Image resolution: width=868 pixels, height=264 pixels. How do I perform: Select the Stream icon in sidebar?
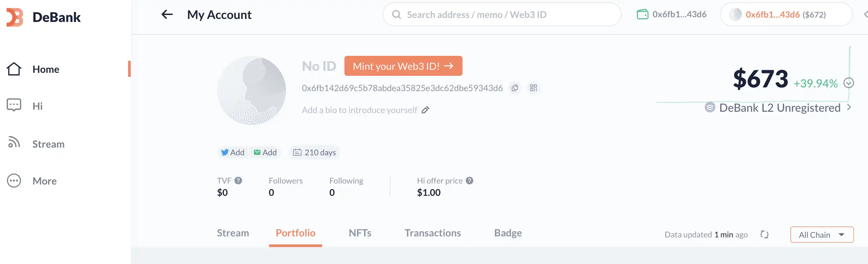click(14, 143)
